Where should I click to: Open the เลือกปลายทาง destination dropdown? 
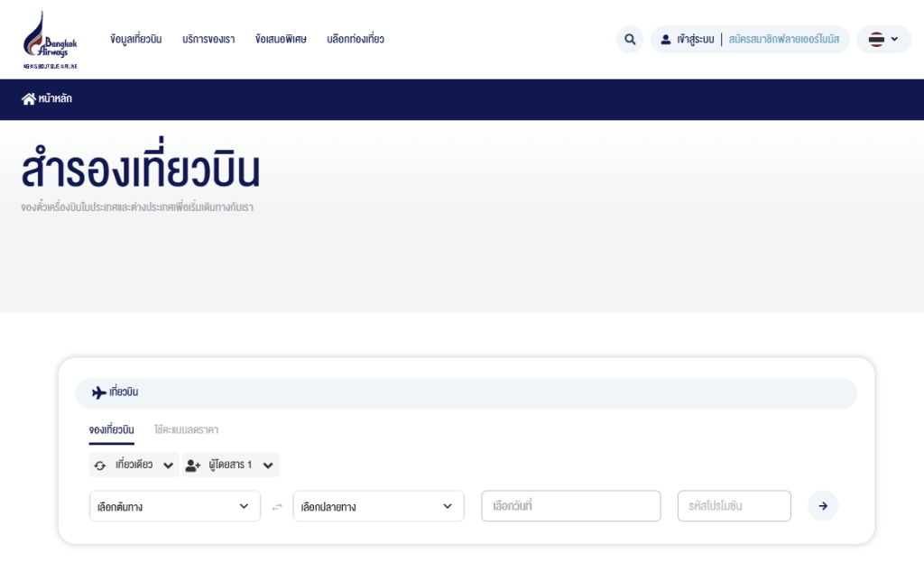pyautogui.click(x=378, y=506)
